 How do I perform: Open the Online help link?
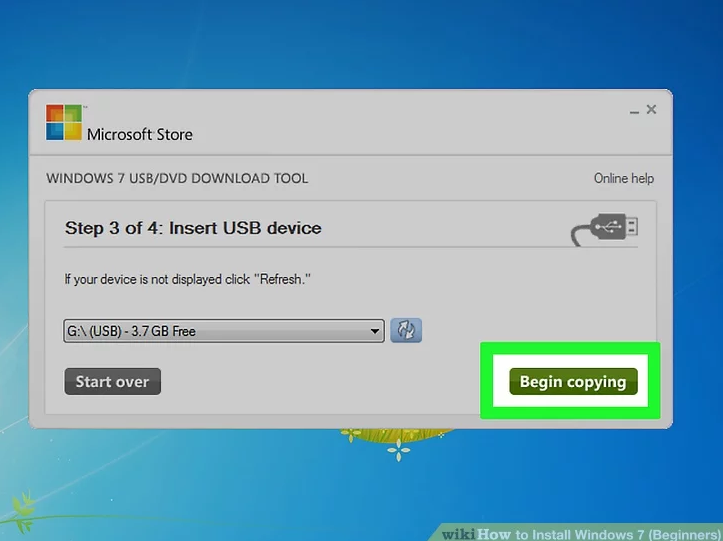pos(623,178)
